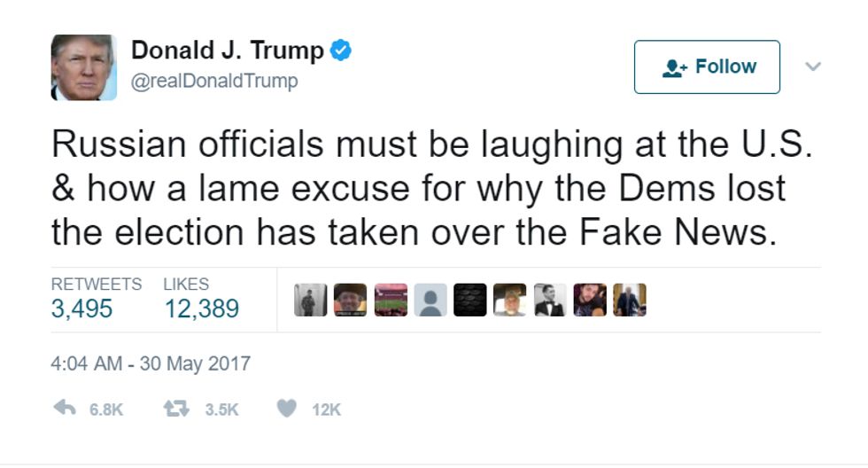The image size is (868, 468).
Task: Open the bow-tie tuxedo man avatar
Action: click(550, 300)
